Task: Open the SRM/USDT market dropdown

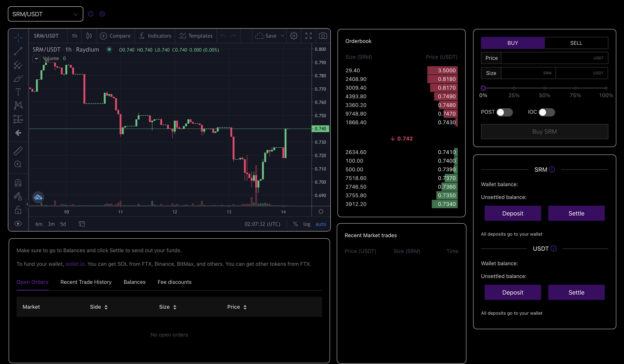Action: (x=46, y=14)
